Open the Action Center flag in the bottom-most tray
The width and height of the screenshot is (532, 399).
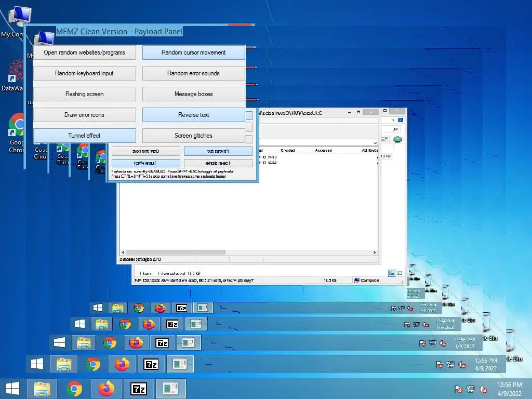tap(458, 389)
